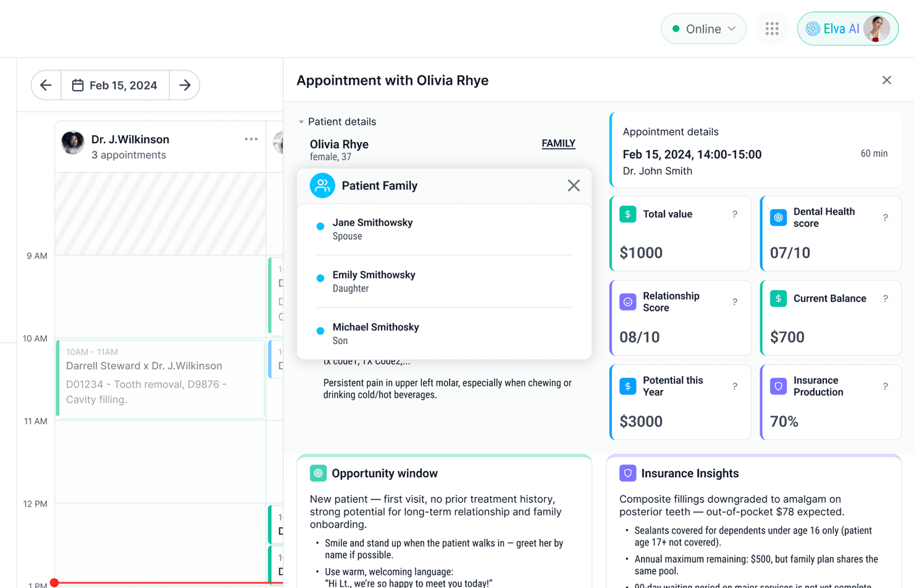Click the FAMILY link

(x=558, y=144)
